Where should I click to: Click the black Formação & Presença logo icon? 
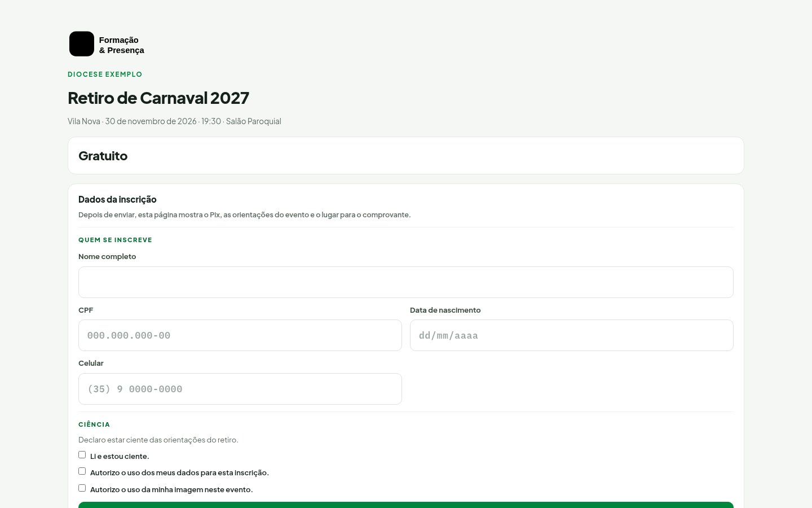point(82,44)
